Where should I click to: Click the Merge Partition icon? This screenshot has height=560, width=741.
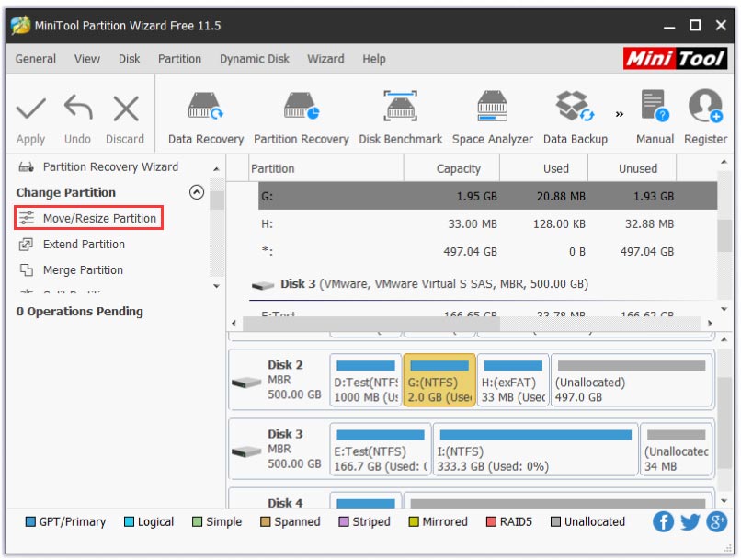point(27,269)
